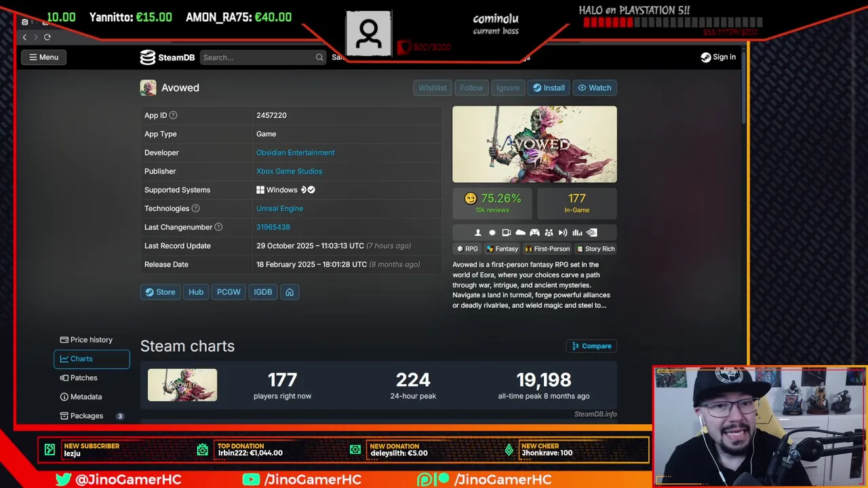Sign in through Steam
The image size is (868, 488).
click(x=718, y=58)
